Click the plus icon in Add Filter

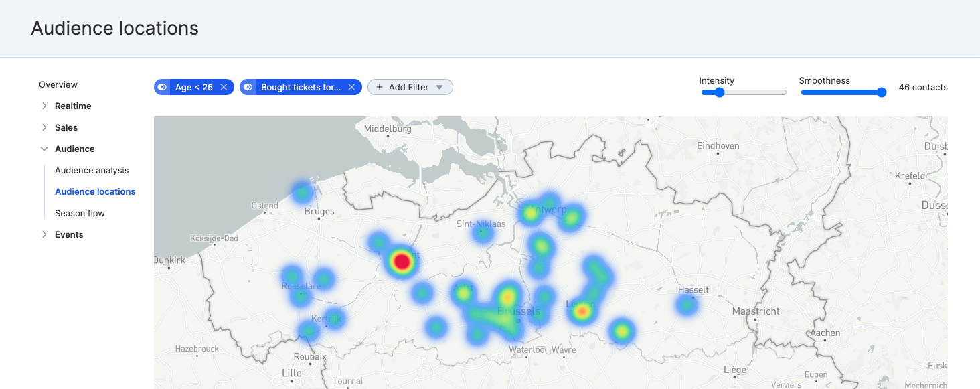tap(380, 87)
